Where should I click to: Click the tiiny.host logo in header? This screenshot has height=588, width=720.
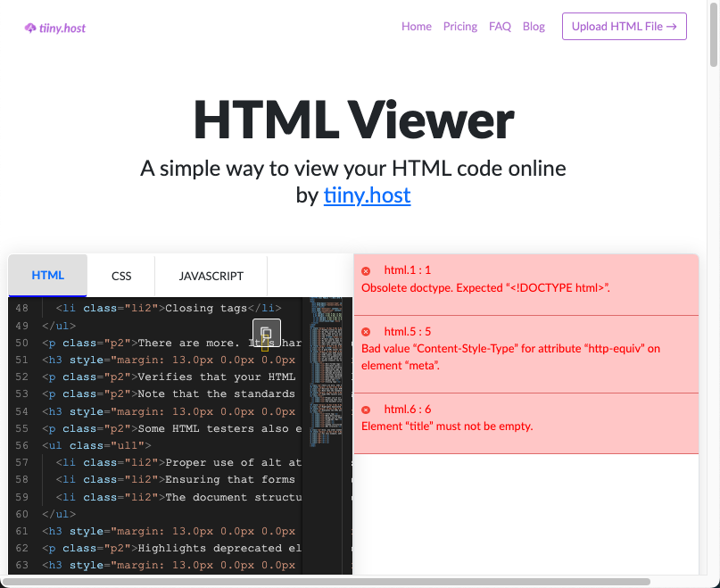point(55,28)
